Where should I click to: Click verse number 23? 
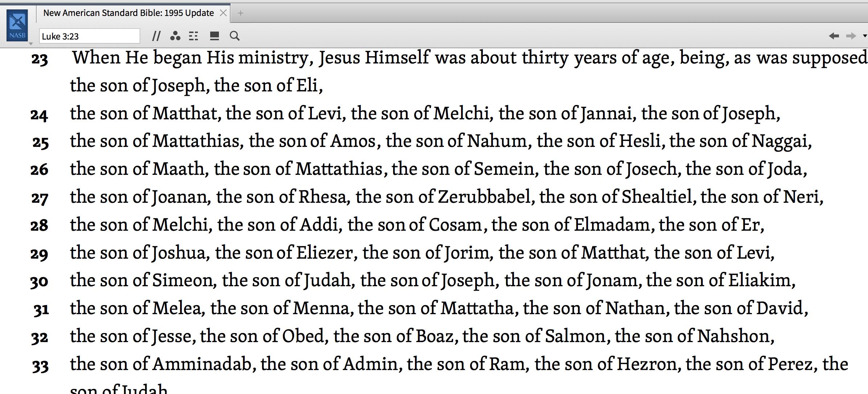point(39,59)
